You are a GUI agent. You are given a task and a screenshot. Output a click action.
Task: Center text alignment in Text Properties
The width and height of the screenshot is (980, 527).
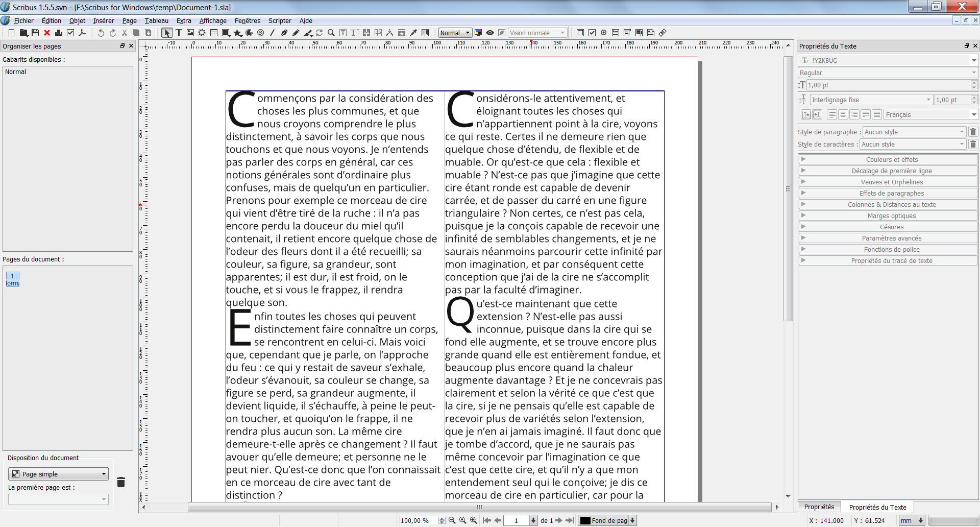pos(843,114)
